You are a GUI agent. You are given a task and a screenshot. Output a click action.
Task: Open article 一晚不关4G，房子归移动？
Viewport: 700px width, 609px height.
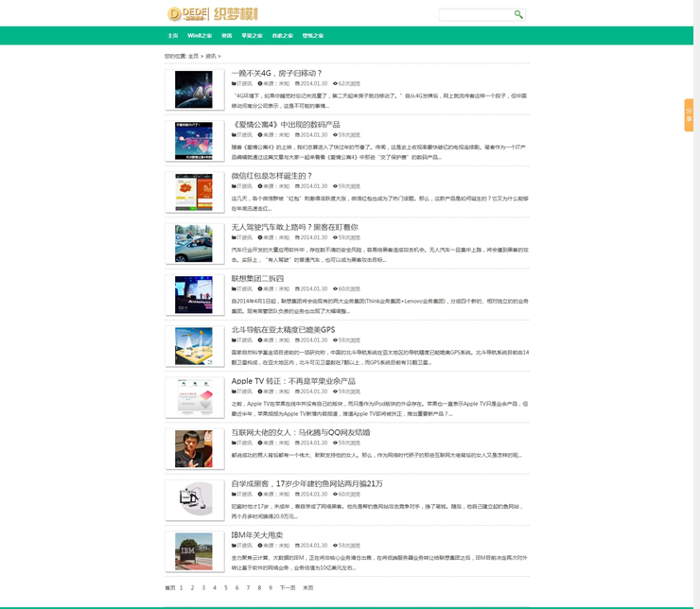(276, 73)
